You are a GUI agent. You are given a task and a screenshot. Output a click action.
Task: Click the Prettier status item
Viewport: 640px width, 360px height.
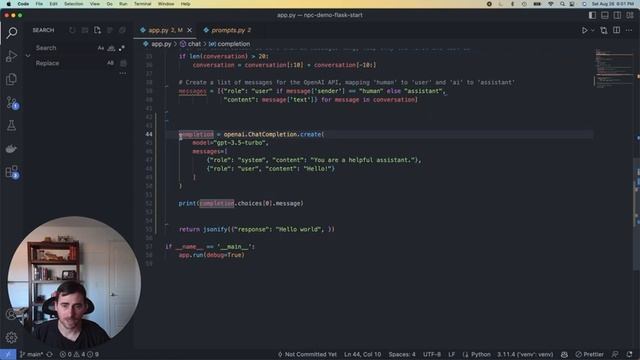[589, 354]
